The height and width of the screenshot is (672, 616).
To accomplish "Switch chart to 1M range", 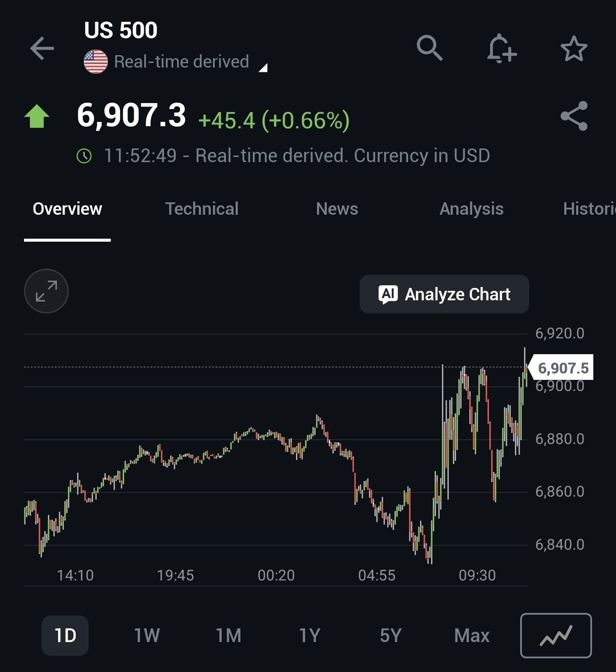I will click(x=228, y=636).
